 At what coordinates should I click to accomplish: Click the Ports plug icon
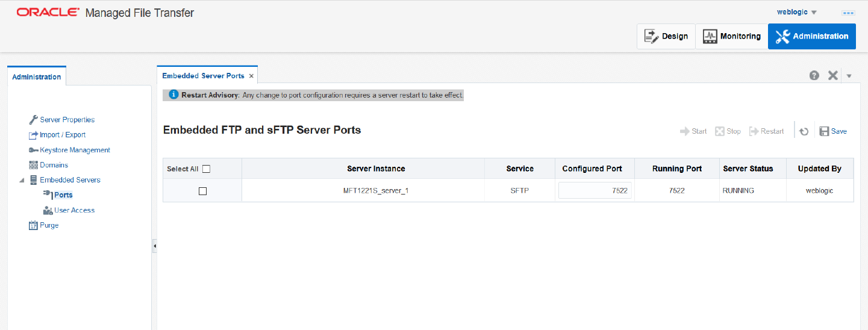[x=48, y=194]
